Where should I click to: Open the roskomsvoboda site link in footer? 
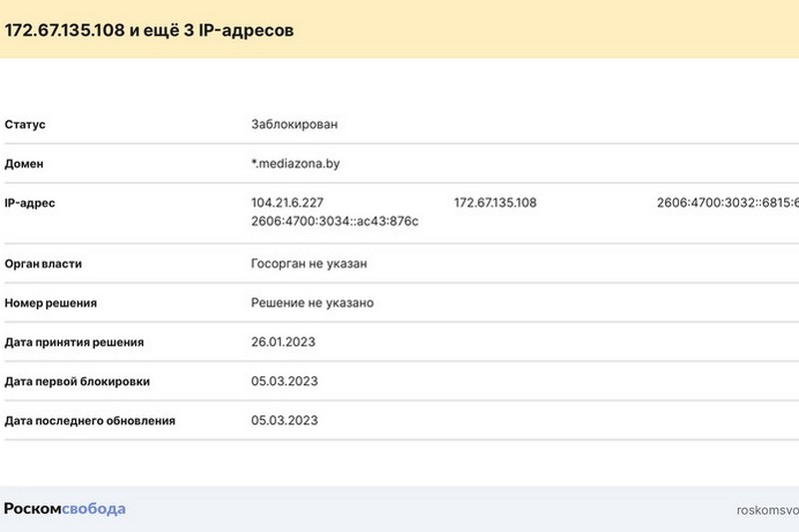pyautogui.click(x=767, y=509)
